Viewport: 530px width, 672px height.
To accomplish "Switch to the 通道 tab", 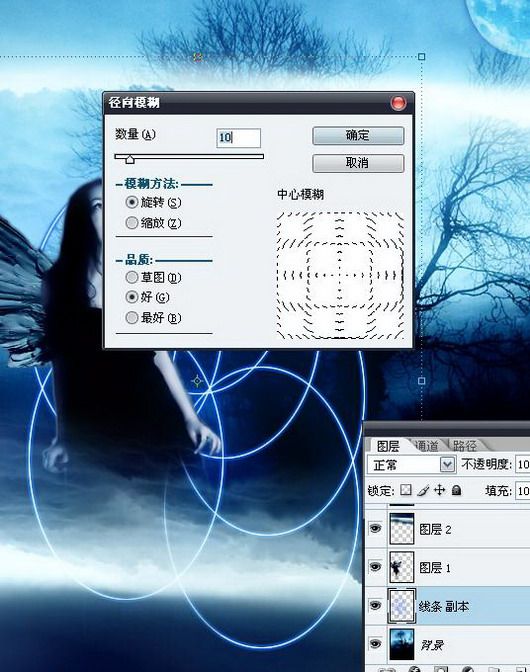I will [427, 446].
